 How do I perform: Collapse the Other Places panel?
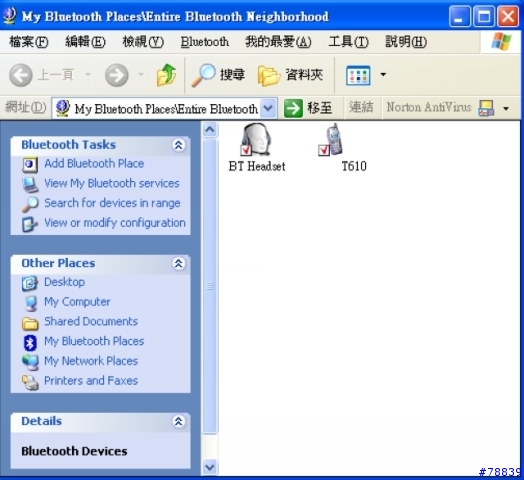click(x=178, y=263)
